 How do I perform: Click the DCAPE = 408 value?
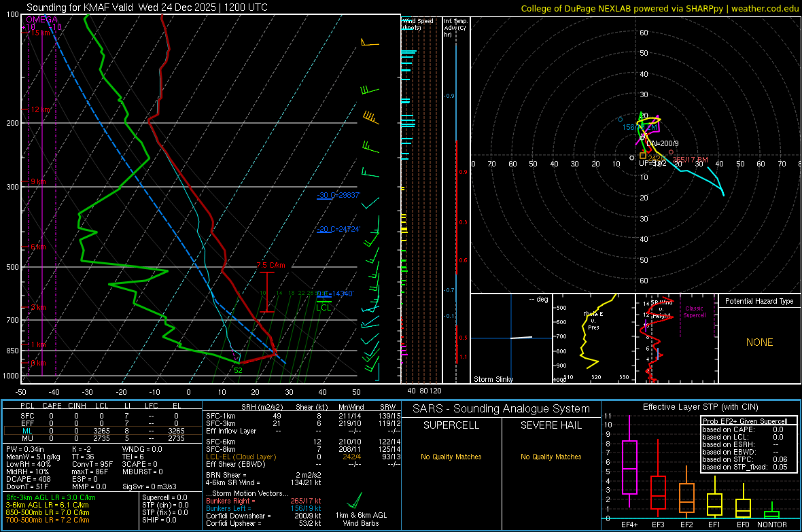[x=29, y=479]
